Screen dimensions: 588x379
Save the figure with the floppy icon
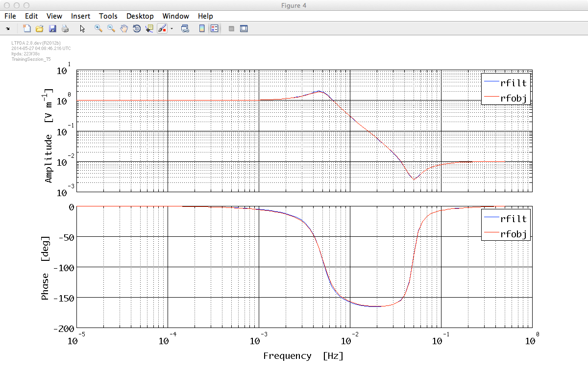pyautogui.click(x=52, y=28)
